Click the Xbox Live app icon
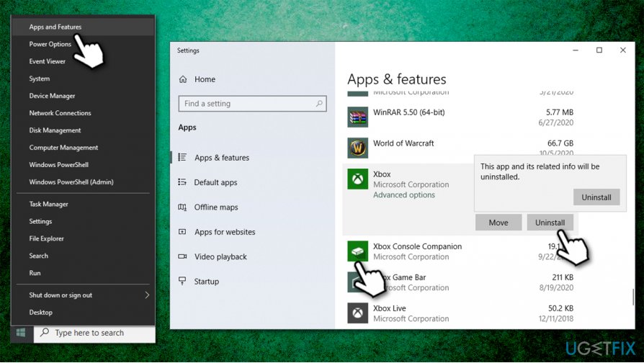Viewport: 644px width, 363px height. (358, 313)
